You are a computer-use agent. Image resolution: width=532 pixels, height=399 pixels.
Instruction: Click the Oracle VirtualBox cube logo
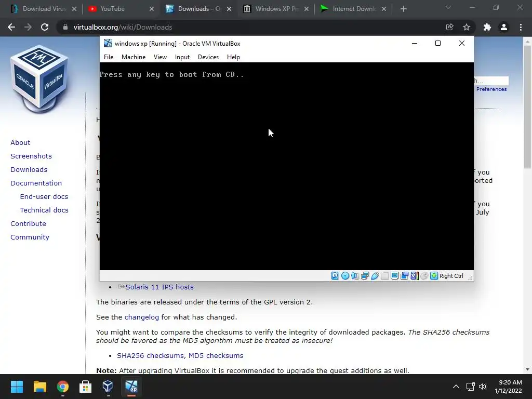click(x=39, y=79)
